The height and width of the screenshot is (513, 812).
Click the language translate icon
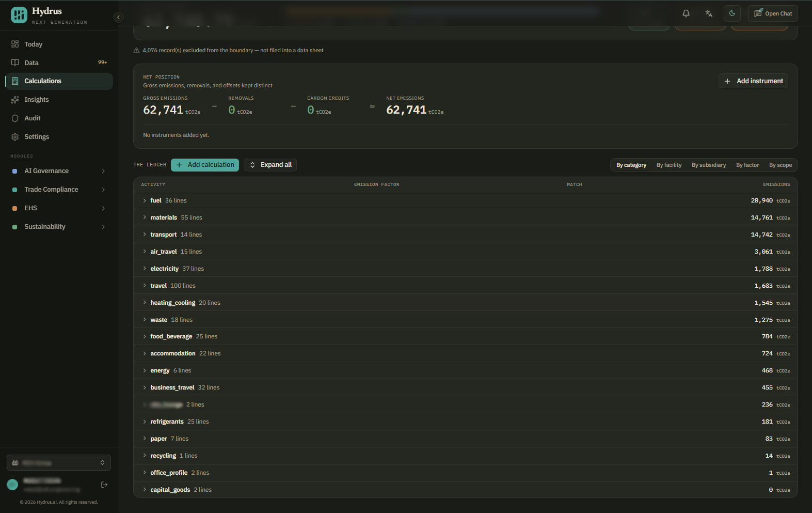point(709,13)
